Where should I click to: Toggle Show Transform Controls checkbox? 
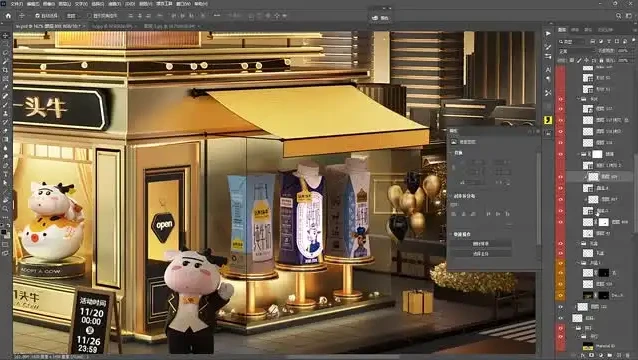90,16
